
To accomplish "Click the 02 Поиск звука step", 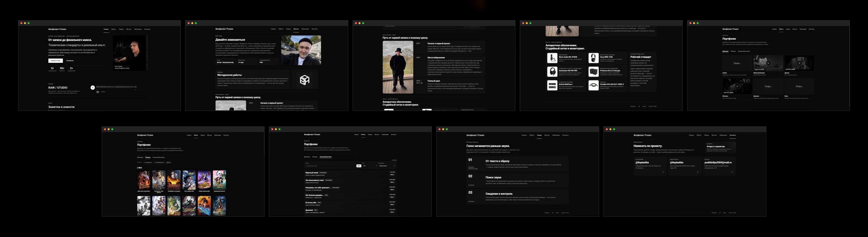I will [517, 180].
